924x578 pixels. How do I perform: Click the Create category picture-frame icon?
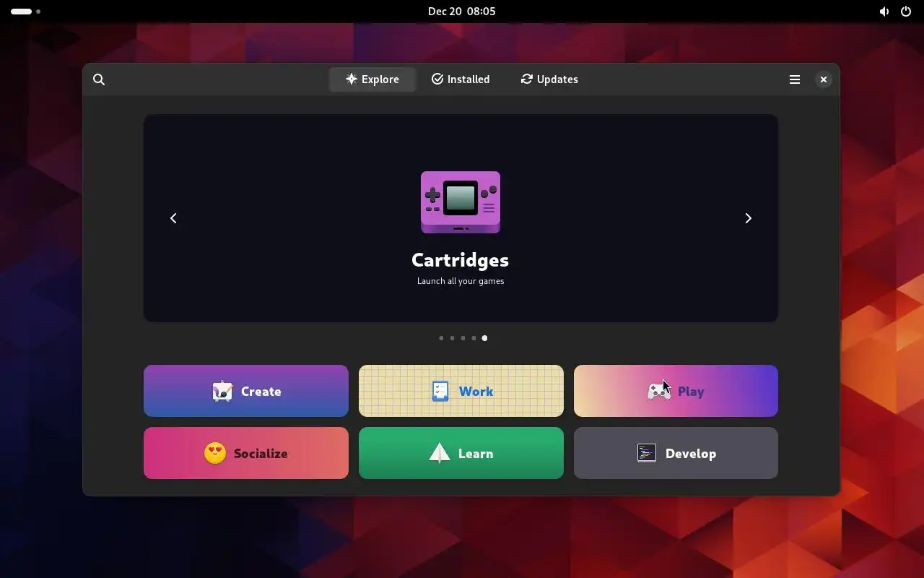pos(222,391)
